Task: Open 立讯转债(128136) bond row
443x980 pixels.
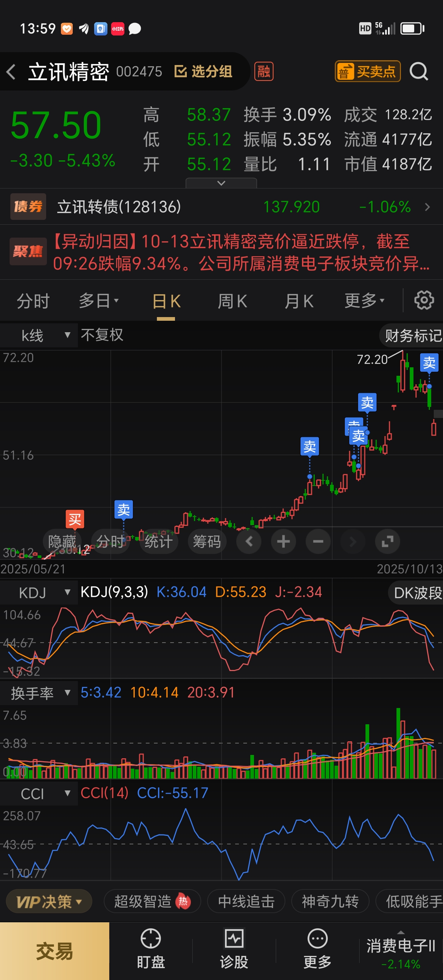Action: (x=221, y=207)
